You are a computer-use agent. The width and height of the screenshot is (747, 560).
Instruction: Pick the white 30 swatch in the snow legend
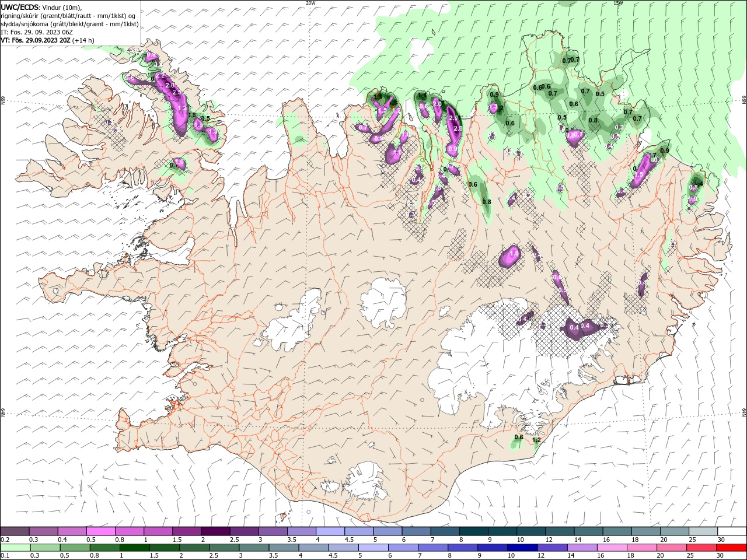tap(731, 531)
